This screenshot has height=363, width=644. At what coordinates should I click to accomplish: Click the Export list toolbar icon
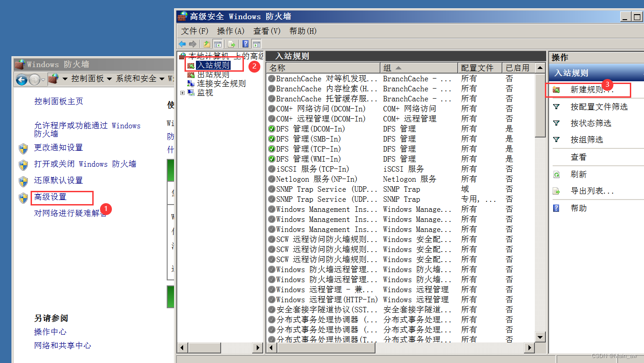(232, 44)
